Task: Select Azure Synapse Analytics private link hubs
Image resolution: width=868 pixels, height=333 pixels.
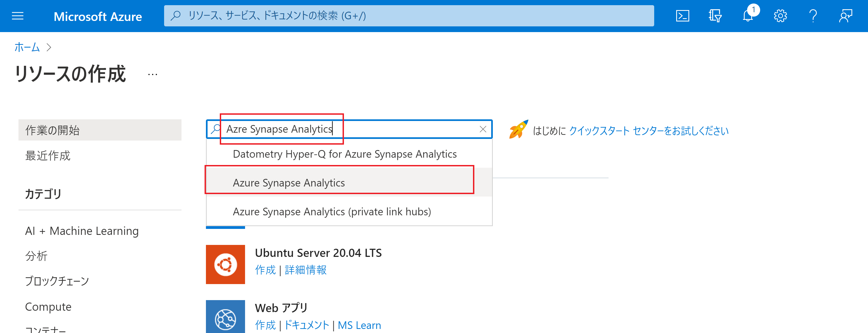Action: 331,212
